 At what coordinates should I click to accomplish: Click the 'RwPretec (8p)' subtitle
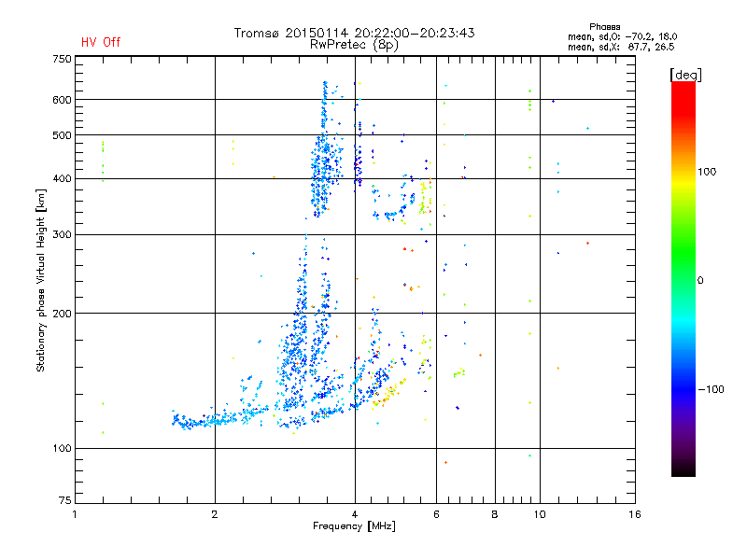click(x=354, y=45)
